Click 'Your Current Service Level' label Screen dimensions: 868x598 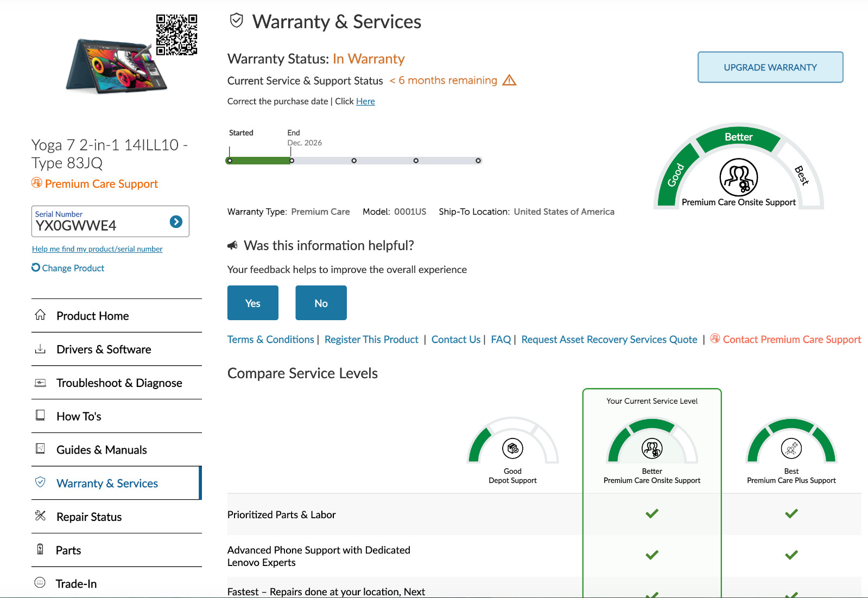click(x=652, y=401)
